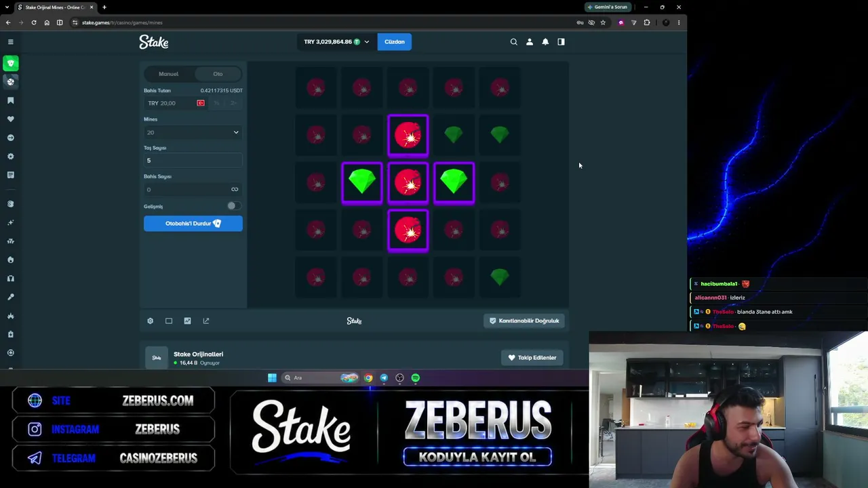The width and height of the screenshot is (868, 488).
Task: Click the Windows Start button
Action: [272, 378]
